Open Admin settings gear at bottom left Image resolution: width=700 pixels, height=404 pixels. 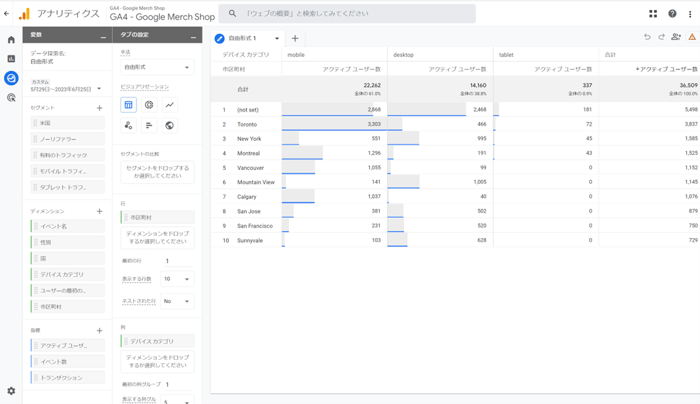[x=11, y=391]
